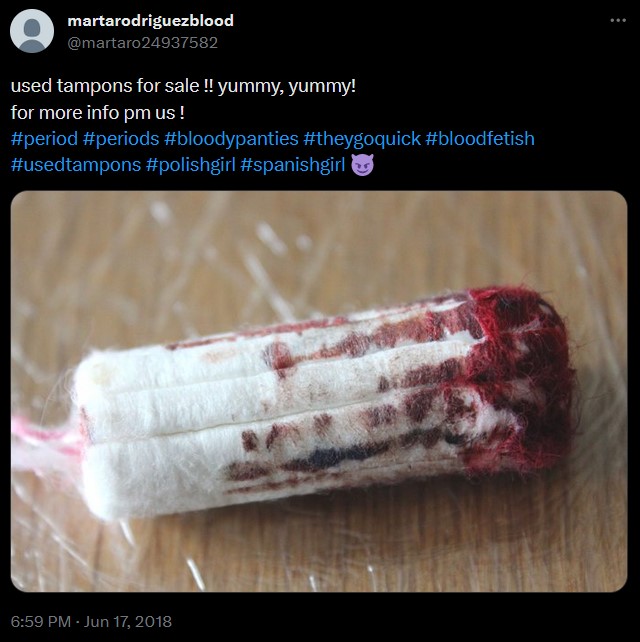Screen dimensions: 640x642
Task: Click the Jun 17, 2018 date
Action: 128,622
